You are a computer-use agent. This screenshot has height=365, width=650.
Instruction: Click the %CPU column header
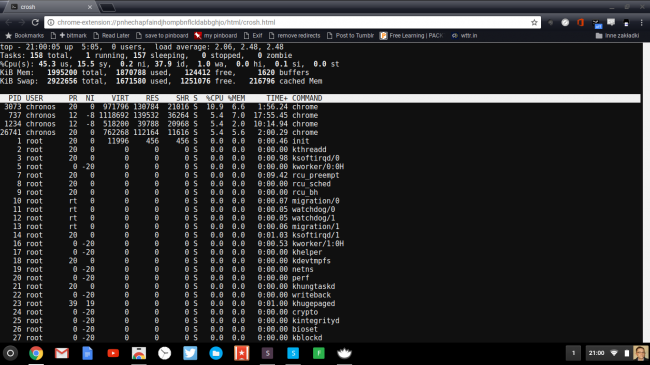(214, 98)
